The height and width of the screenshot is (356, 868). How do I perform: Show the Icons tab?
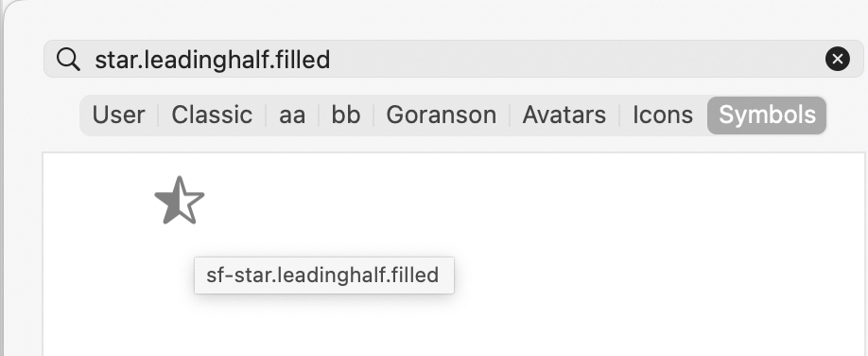click(x=662, y=116)
